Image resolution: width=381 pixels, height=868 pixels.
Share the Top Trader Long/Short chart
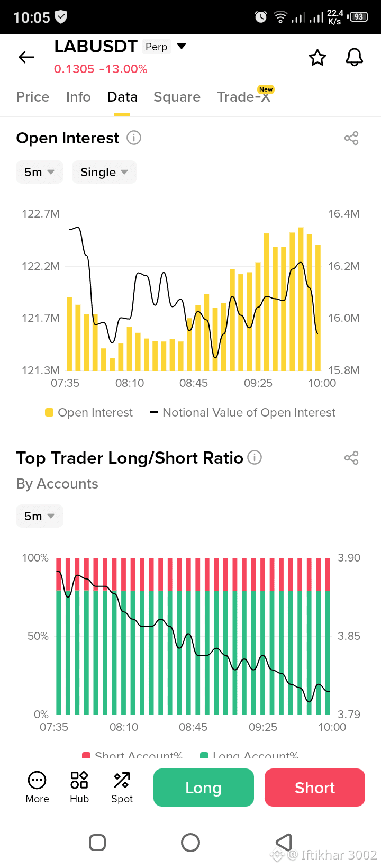click(x=351, y=458)
